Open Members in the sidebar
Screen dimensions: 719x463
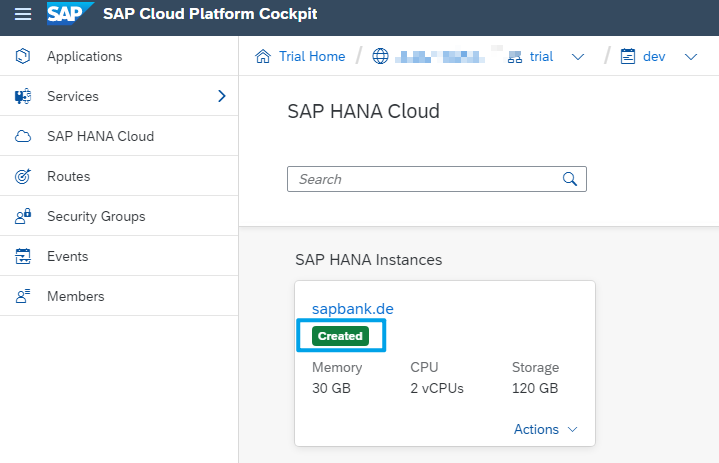pos(119,296)
